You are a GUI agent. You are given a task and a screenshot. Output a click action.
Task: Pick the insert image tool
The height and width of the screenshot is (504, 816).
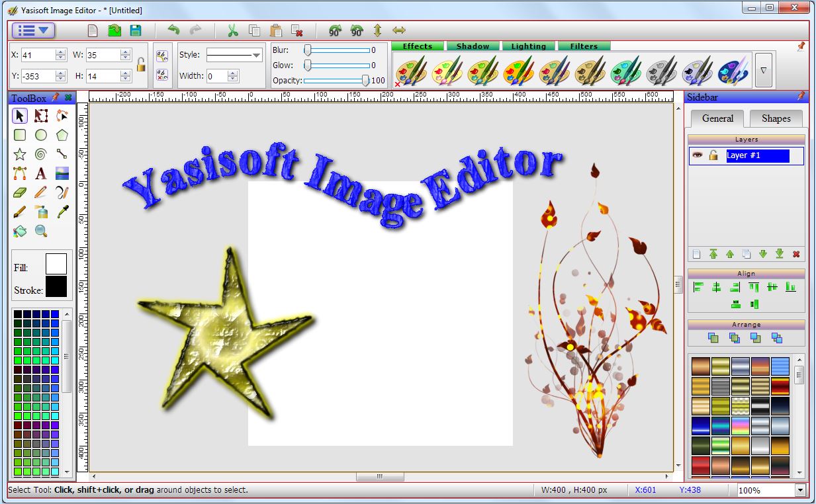(62, 173)
